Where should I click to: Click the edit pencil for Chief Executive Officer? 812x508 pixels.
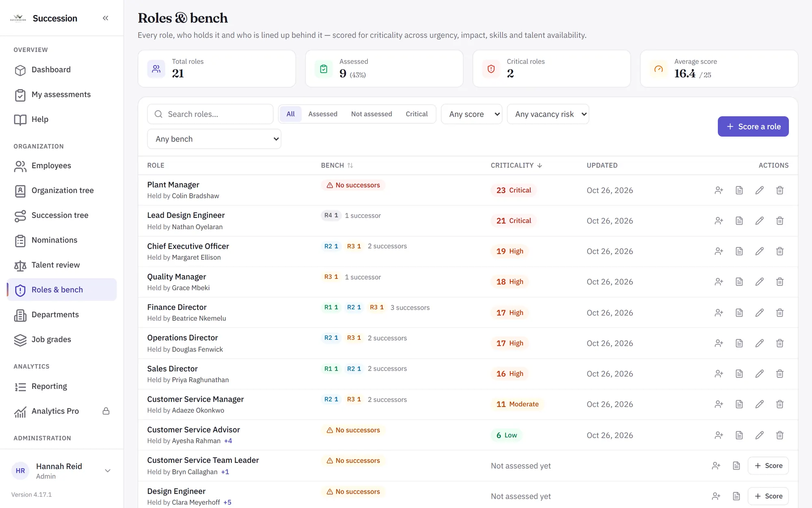pos(760,251)
